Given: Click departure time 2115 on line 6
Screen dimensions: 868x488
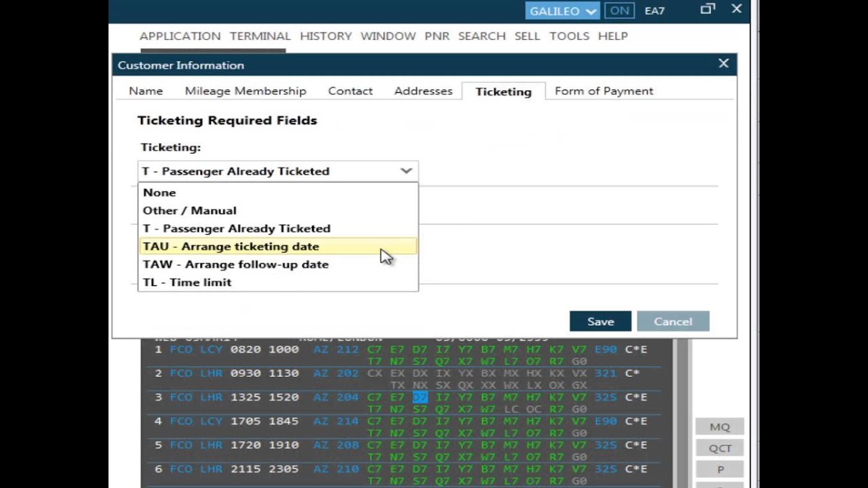Looking at the screenshot, I should [x=245, y=468].
